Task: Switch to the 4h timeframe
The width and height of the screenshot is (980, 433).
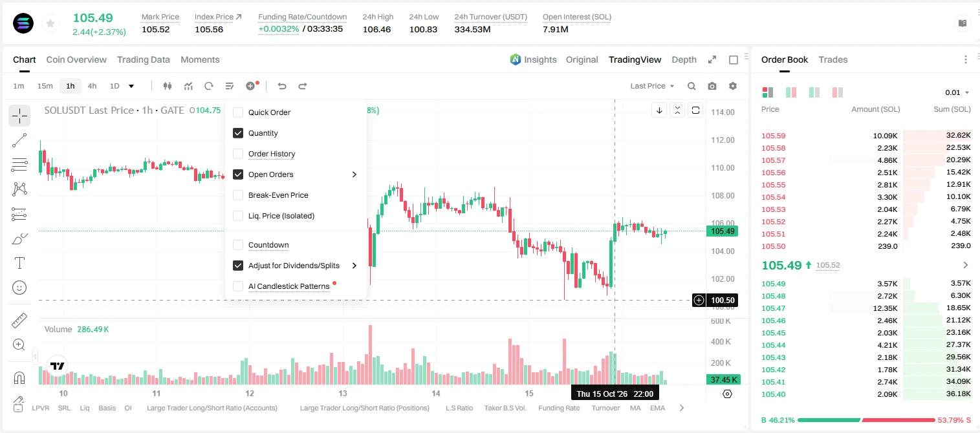Action: point(93,86)
